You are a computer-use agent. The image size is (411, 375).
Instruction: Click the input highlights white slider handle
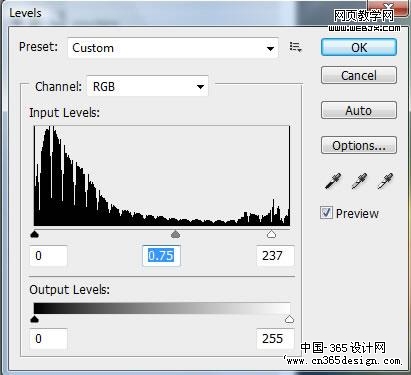271,234
